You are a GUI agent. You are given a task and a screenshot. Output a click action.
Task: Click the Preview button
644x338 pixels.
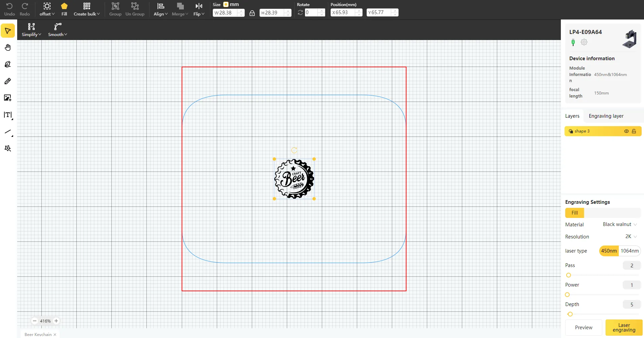pos(583,328)
